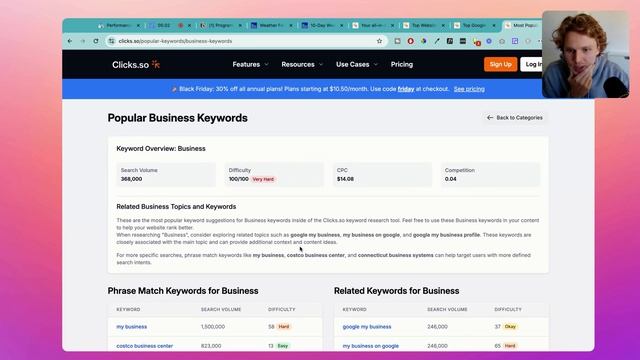Click the red circular O extension icon
The height and width of the screenshot is (360, 640).
(x=411, y=41)
